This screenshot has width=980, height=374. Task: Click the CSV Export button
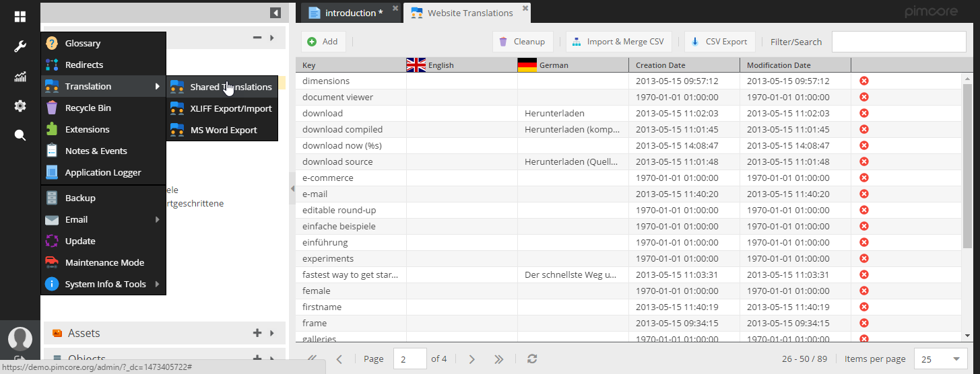[x=719, y=42]
